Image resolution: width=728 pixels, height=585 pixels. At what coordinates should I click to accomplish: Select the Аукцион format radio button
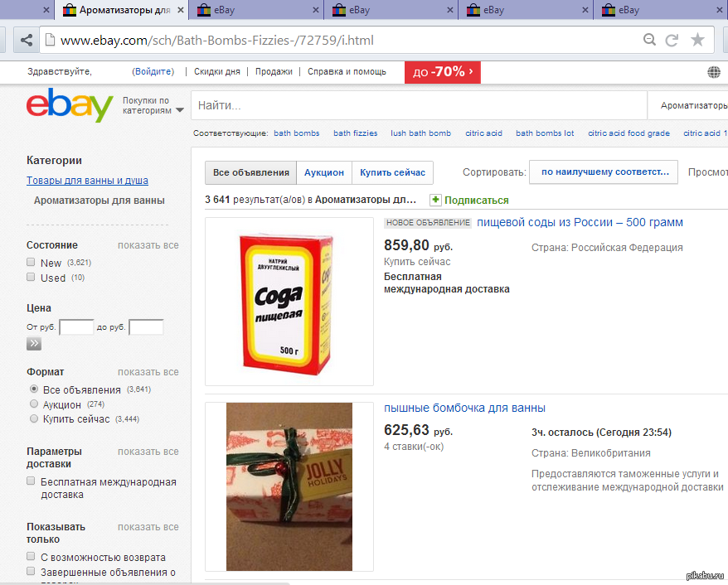point(34,404)
